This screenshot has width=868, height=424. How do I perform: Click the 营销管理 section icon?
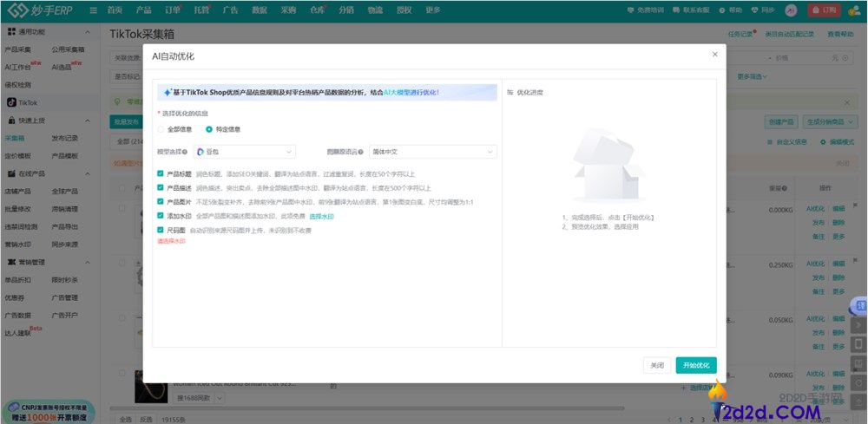(x=11, y=262)
